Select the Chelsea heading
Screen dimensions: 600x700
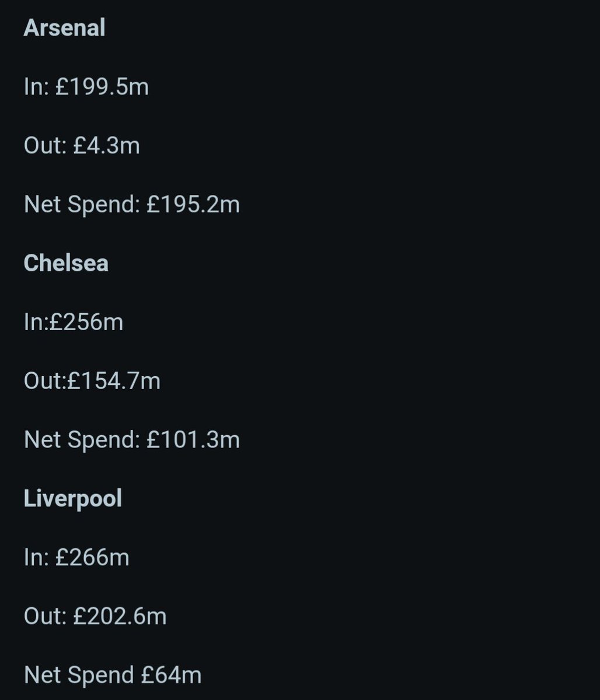(x=66, y=263)
